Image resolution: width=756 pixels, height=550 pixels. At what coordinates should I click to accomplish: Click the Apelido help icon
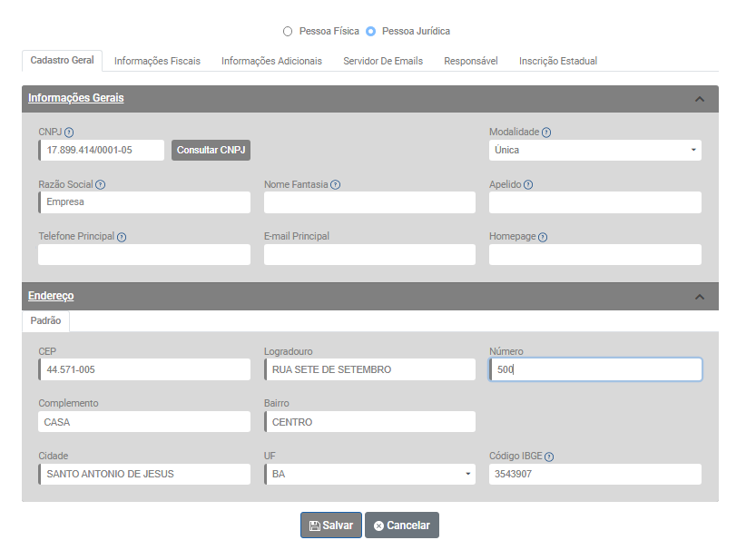click(x=528, y=185)
